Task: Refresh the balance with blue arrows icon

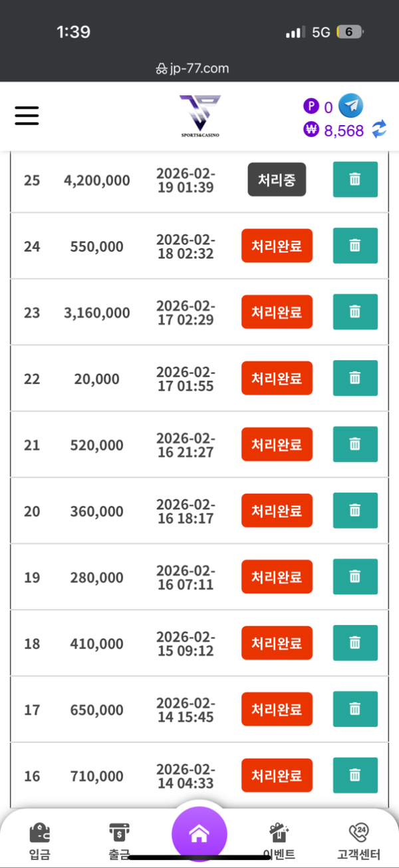Action: tap(379, 130)
